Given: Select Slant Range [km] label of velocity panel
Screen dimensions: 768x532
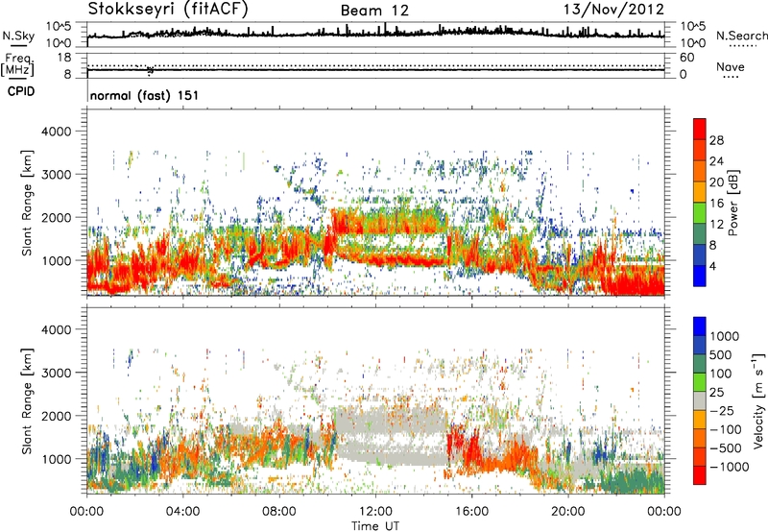Looking at the screenshot, I should [26, 400].
